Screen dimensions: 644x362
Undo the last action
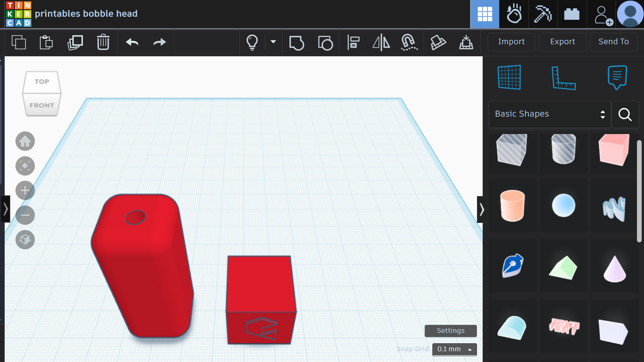click(132, 42)
